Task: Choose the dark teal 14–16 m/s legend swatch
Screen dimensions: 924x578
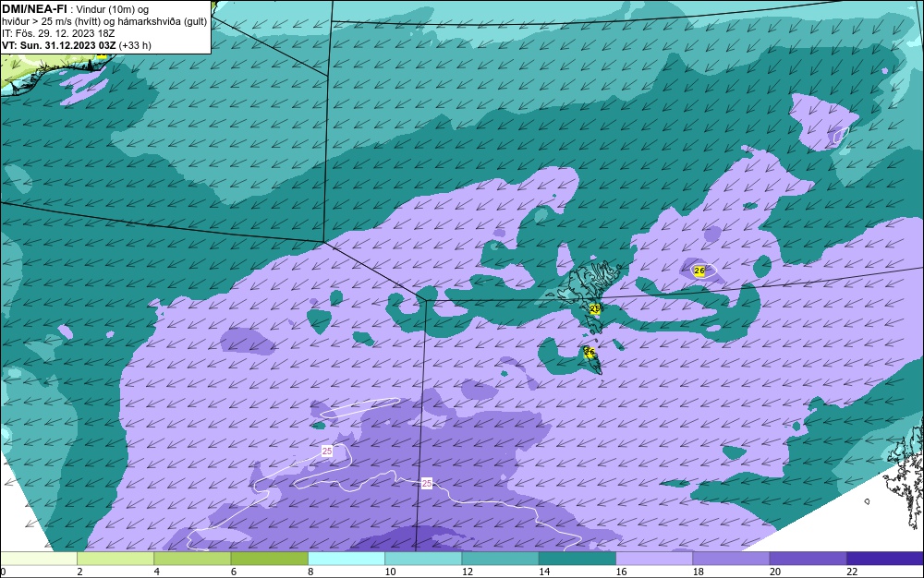Action: tap(577, 559)
